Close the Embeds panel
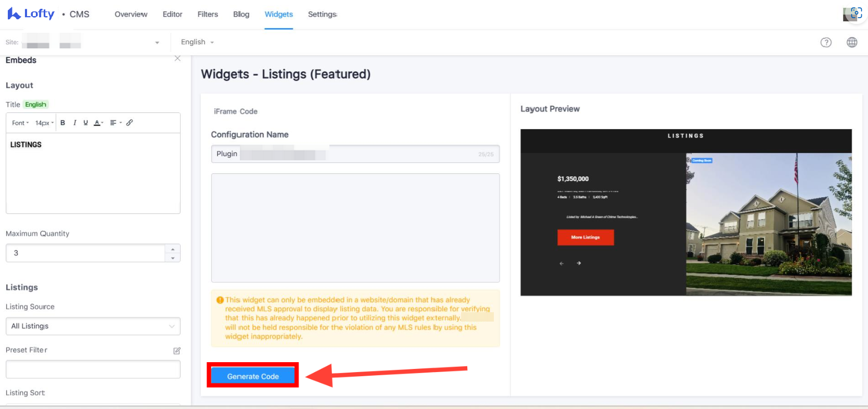This screenshot has height=409, width=868. tap(177, 58)
